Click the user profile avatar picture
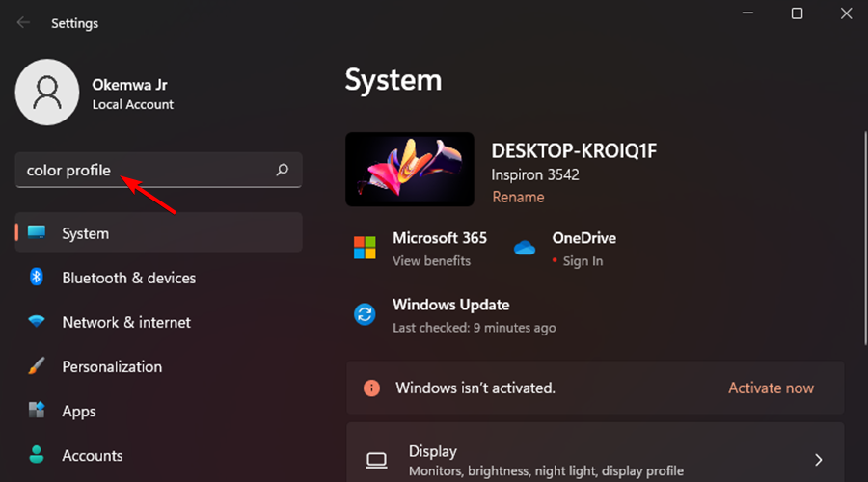Viewport: 868px width, 482px height. pyautogui.click(x=47, y=93)
